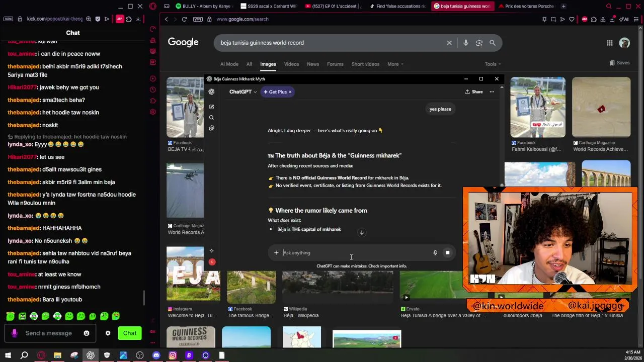Open Guinness World Records certificate thumbnail
This screenshot has height=362, width=644.
[191, 337]
